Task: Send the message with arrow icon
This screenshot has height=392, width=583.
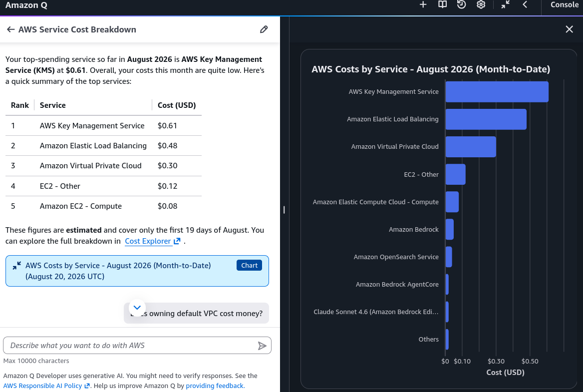Action: 262,346
